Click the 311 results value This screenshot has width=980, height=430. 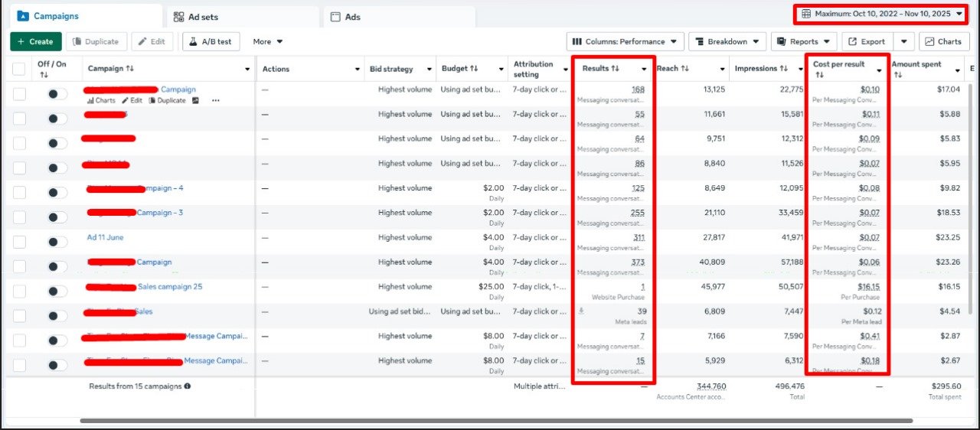click(639, 237)
